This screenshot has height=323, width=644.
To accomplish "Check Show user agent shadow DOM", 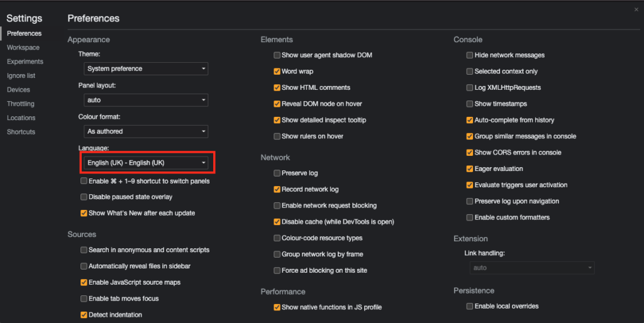I will point(277,55).
